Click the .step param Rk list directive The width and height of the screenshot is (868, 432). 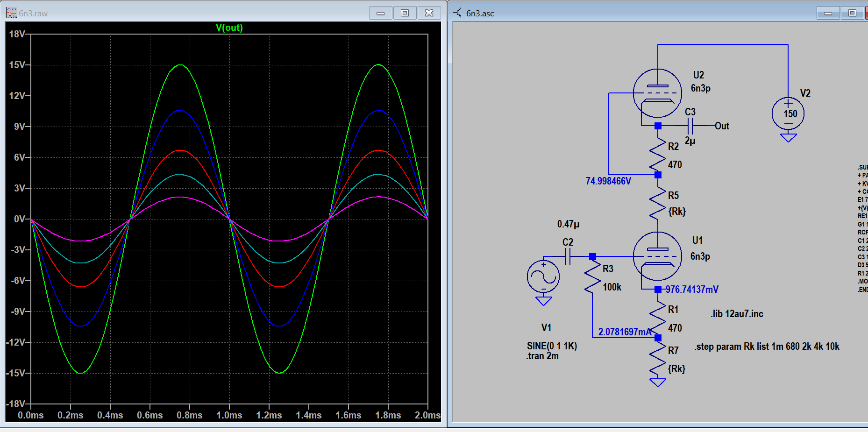(767, 347)
